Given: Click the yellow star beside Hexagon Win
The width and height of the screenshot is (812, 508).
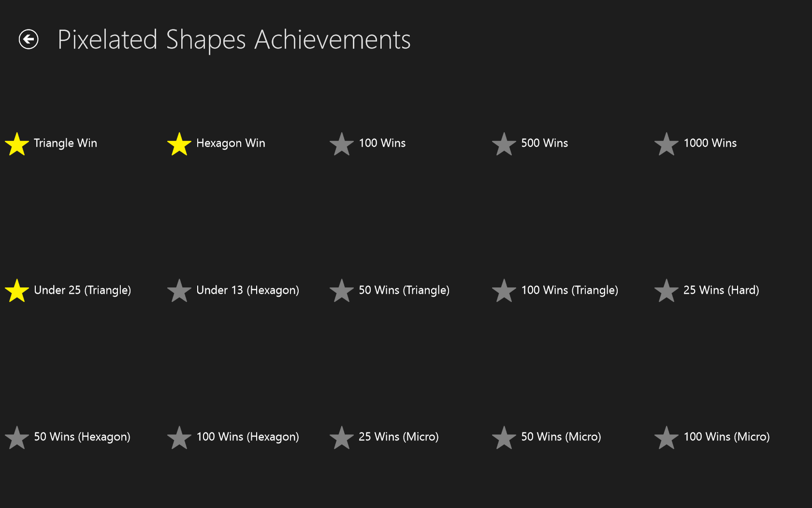Looking at the screenshot, I should tap(179, 144).
